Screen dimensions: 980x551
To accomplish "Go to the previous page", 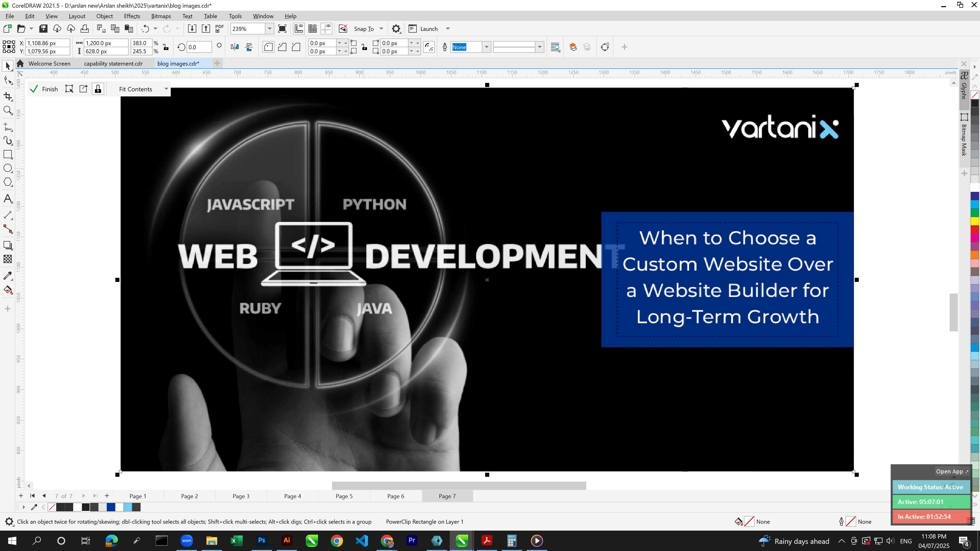I will pyautogui.click(x=44, y=495).
